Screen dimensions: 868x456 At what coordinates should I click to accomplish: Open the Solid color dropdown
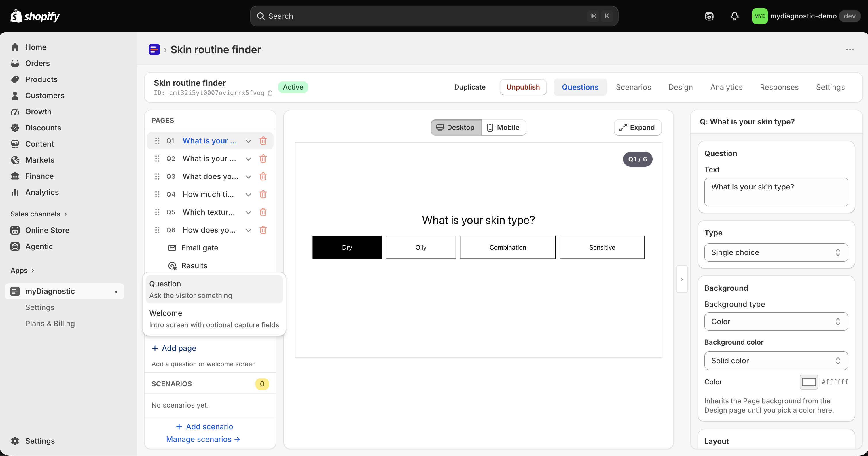(776, 361)
